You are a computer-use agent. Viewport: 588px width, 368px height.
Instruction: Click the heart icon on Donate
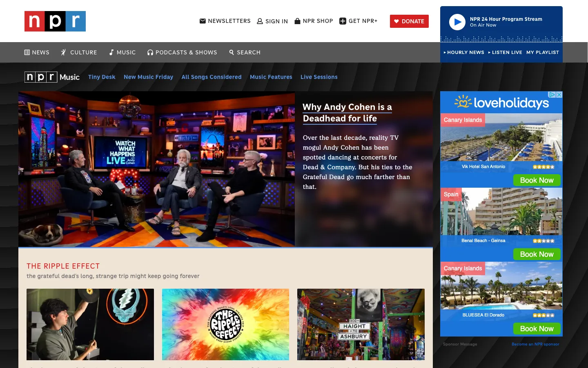tap(396, 21)
